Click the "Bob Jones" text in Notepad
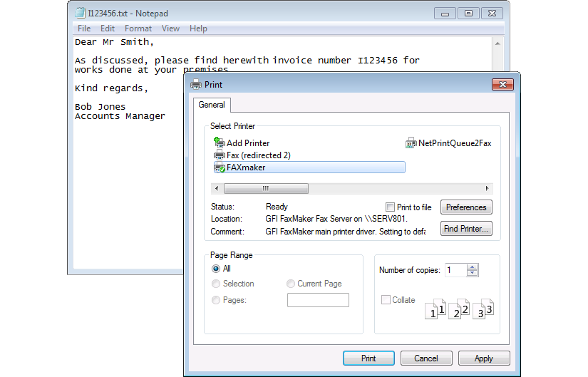 (x=100, y=106)
